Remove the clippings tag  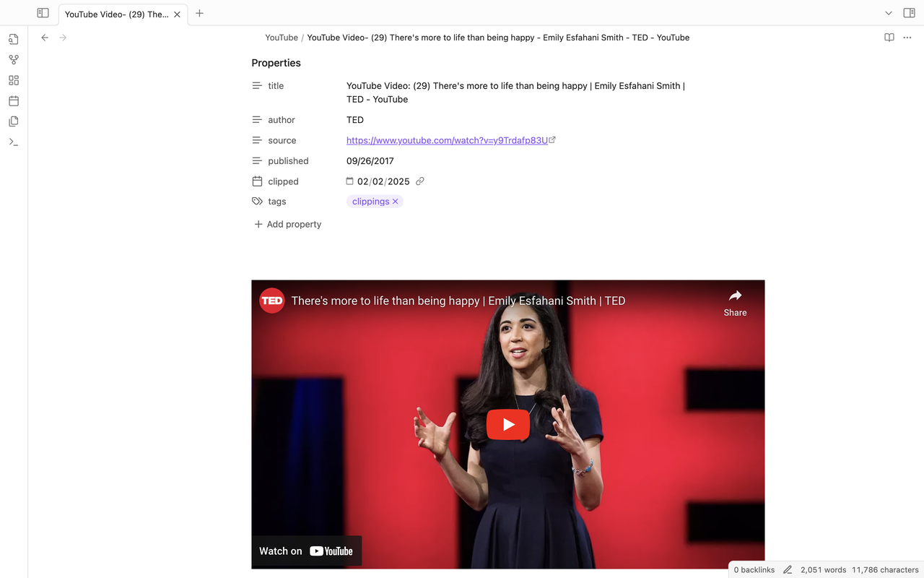(x=396, y=202)
